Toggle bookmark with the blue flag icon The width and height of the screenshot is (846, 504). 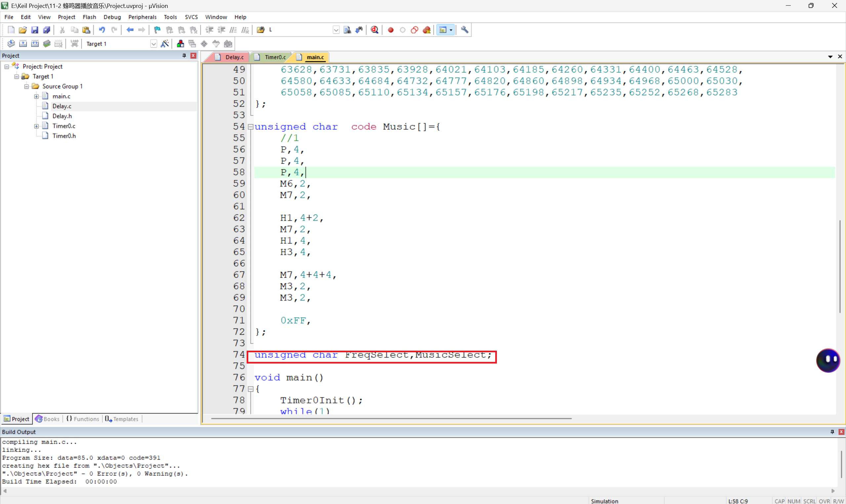[157, 30]
